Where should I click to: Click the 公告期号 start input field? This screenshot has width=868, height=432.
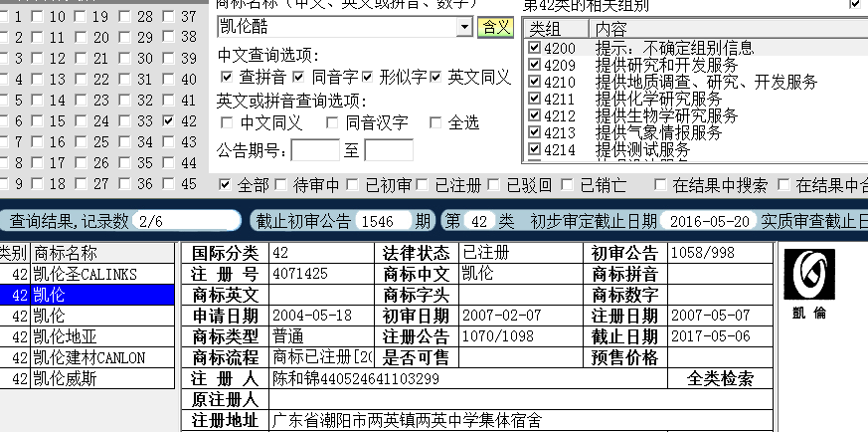coord(315,150)
